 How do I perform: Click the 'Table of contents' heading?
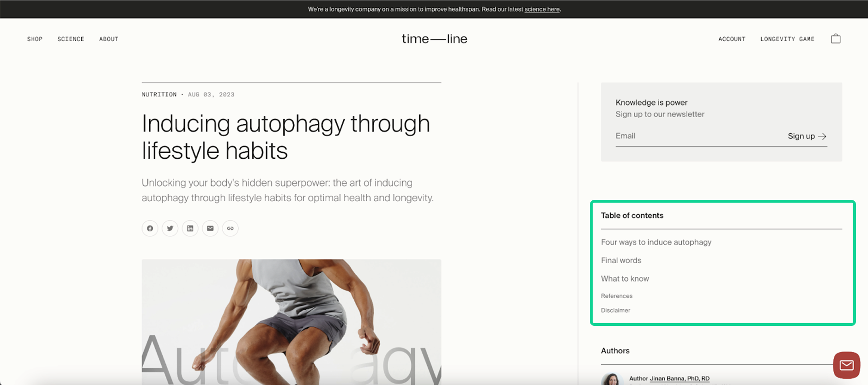click(632, 216)
